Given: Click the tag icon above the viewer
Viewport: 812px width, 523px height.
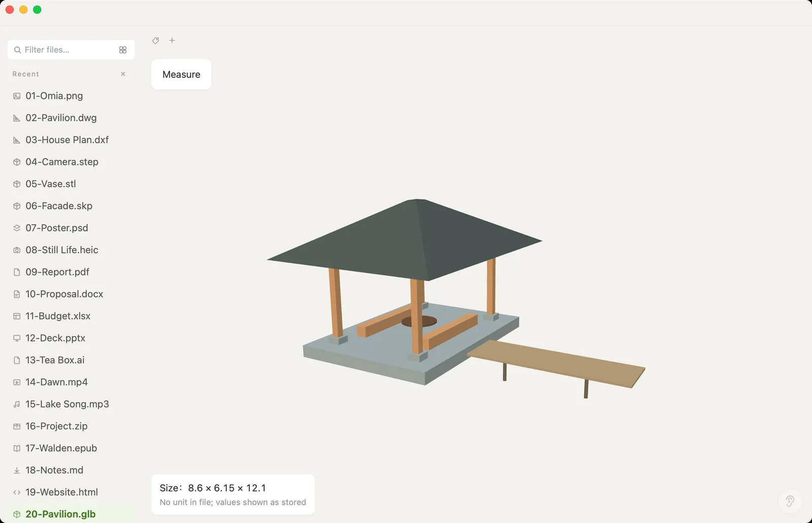Looking at the screenshot, I should pos(156,41).
